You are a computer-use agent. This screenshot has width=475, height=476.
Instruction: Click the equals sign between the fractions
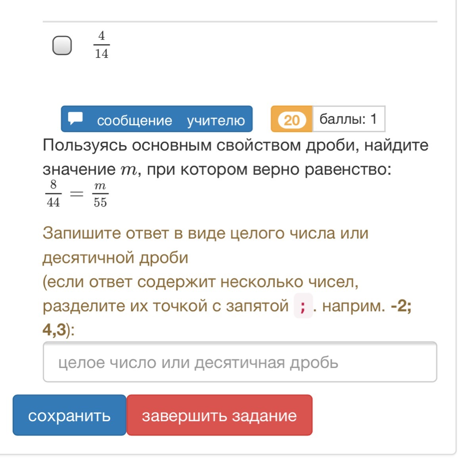pyautogui.click(x=77, y=194)
